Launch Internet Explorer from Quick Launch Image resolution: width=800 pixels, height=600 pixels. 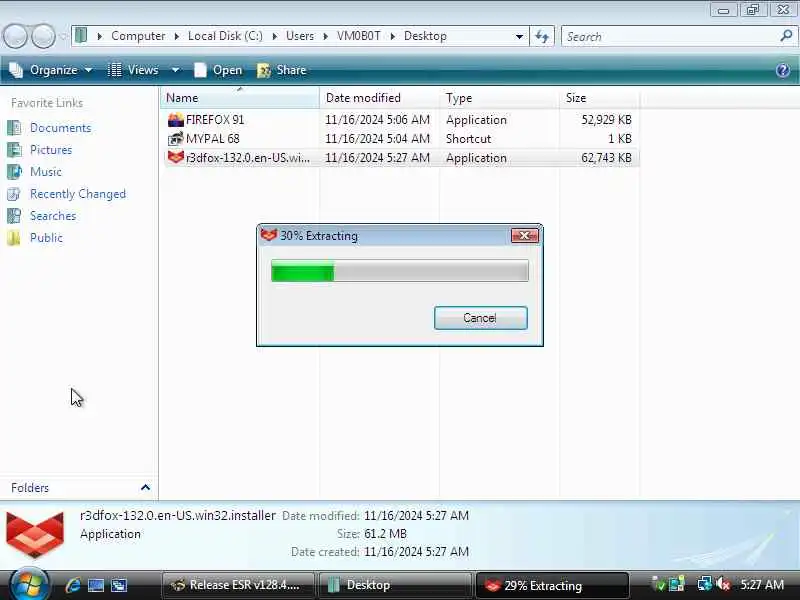coord(72,585)
